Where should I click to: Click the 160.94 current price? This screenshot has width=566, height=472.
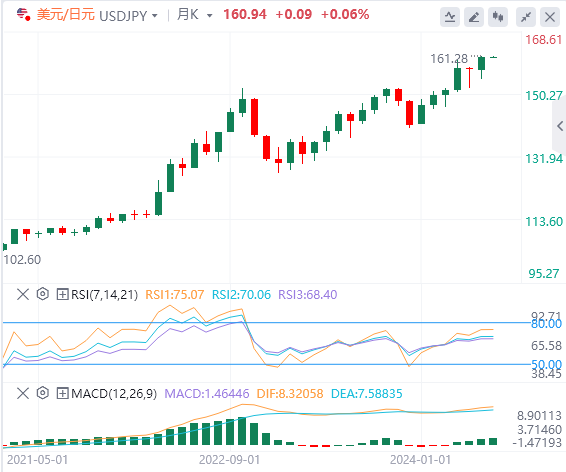(x=245, y=14)
